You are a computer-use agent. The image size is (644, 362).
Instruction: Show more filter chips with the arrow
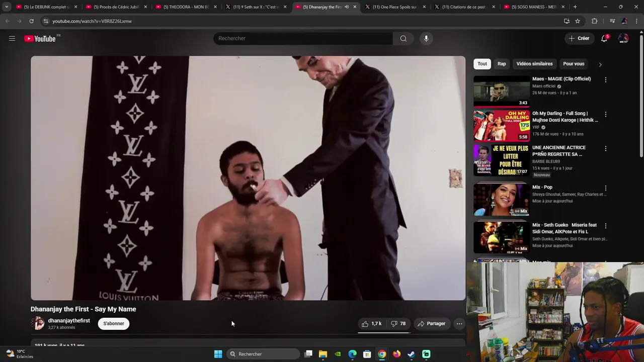point(600,64)
